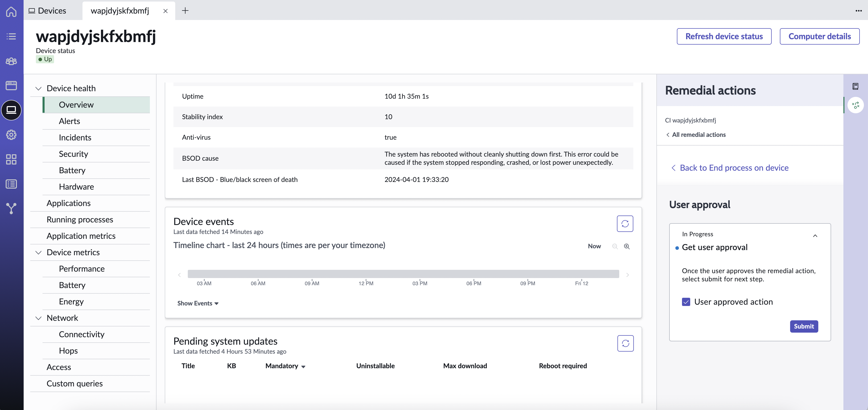Viewport: 868px width, 410px height.
Task: Open the settings gear sidebar icon
Action: 11,135
